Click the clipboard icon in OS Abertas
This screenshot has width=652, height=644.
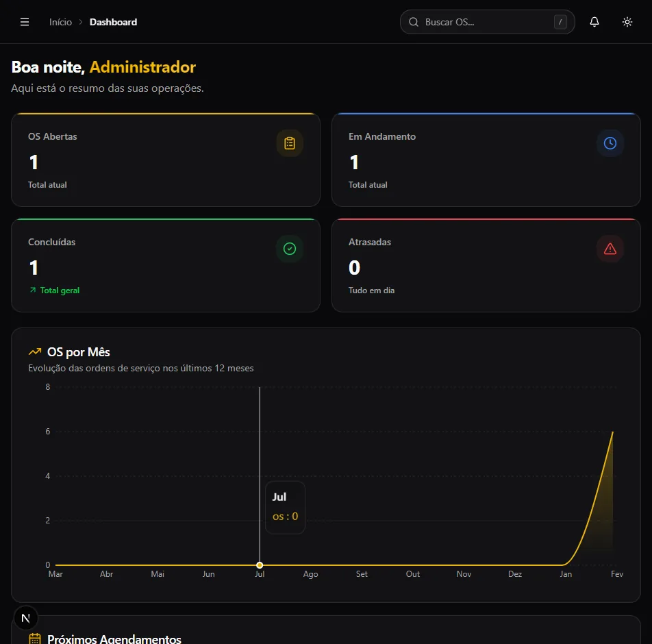tap(290, 143)
